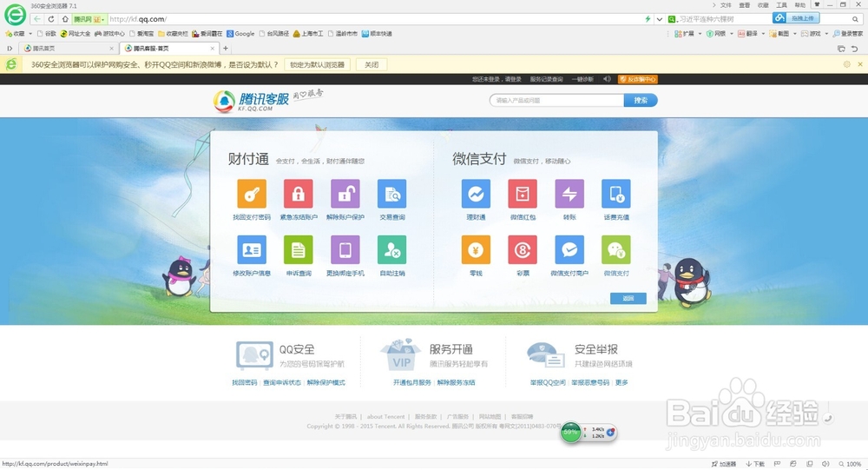Open 紧急冻结账户 red lock icon

[299, 194]
